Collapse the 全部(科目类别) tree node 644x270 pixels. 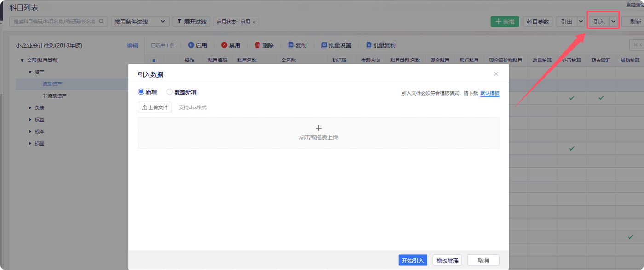(x=22, y=60)
